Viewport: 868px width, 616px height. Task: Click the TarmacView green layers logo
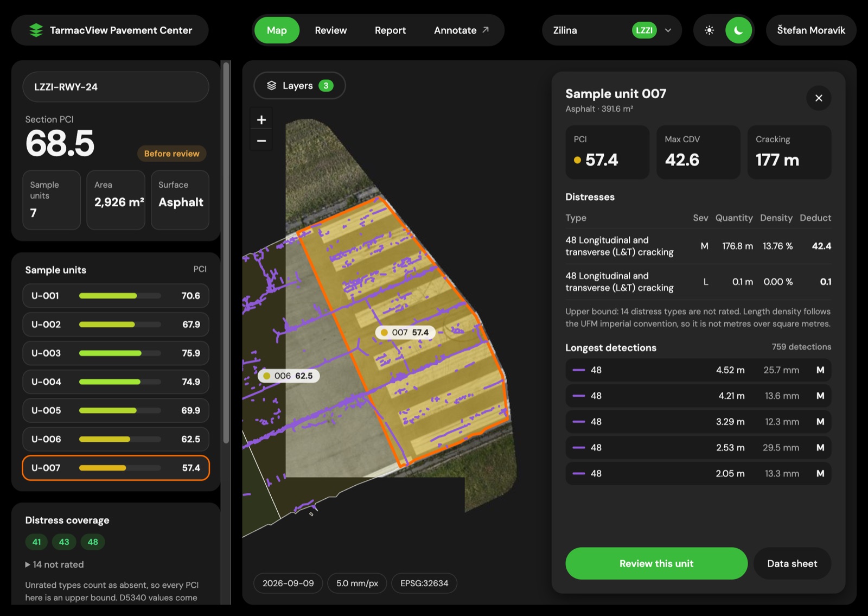click(x=36, y=30)
